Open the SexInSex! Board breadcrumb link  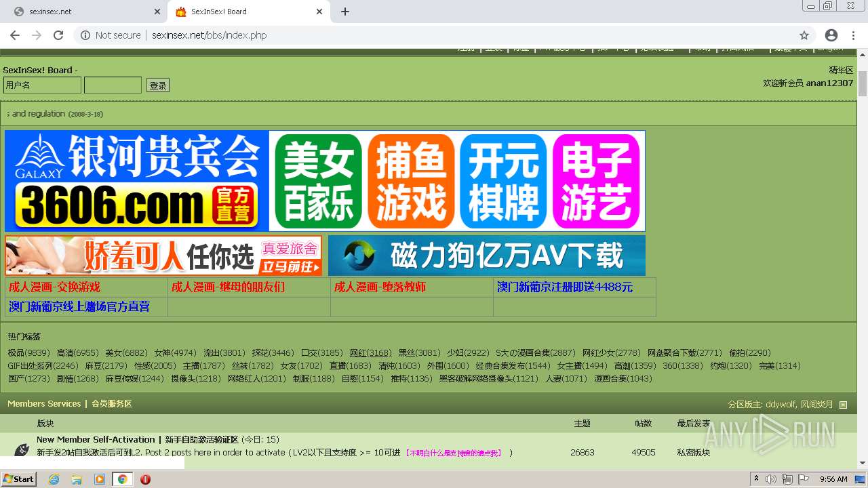(37, 70)
